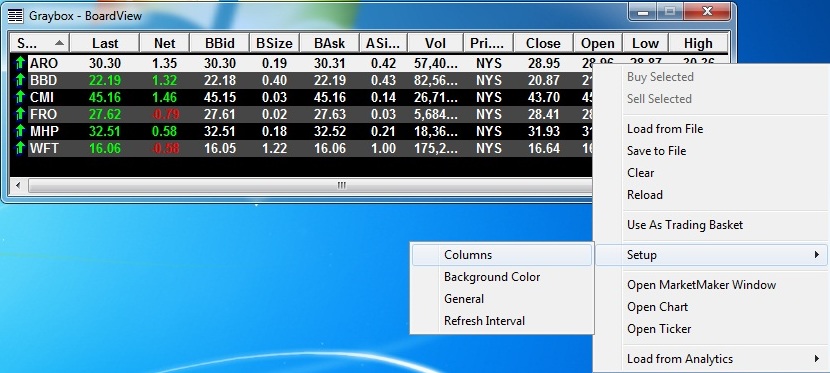Click the 57,40... volume cell
The image size is (830, 373).
click(x=436, y=63)
